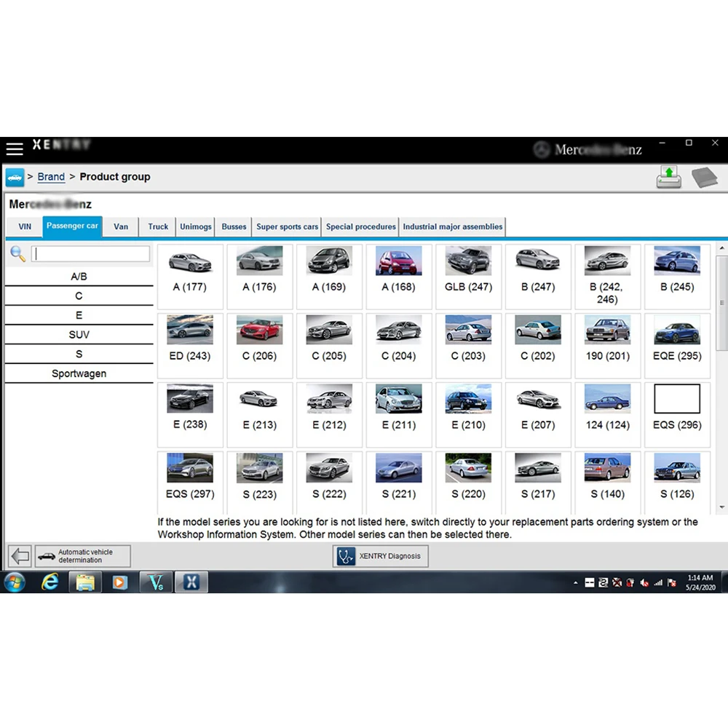Screen dimensions: 728x728
Task: Choose the E (210) model
Action: point(468,415)
